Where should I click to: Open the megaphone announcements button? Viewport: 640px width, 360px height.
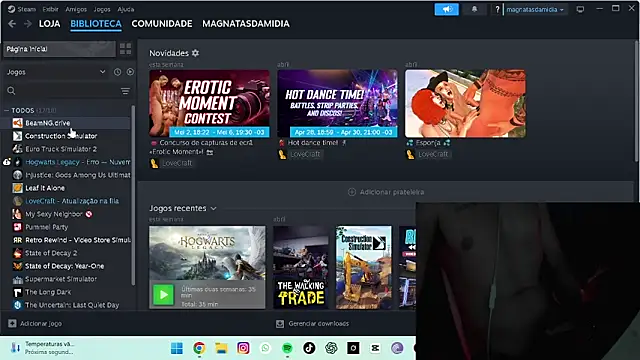click(447, 9)
